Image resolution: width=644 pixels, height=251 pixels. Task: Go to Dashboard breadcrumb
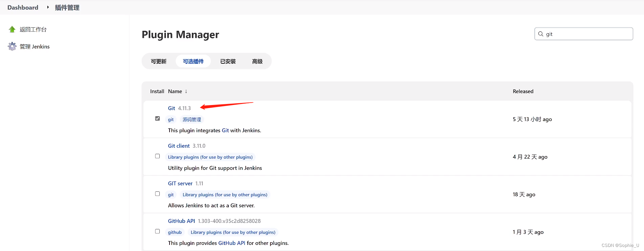23,7
